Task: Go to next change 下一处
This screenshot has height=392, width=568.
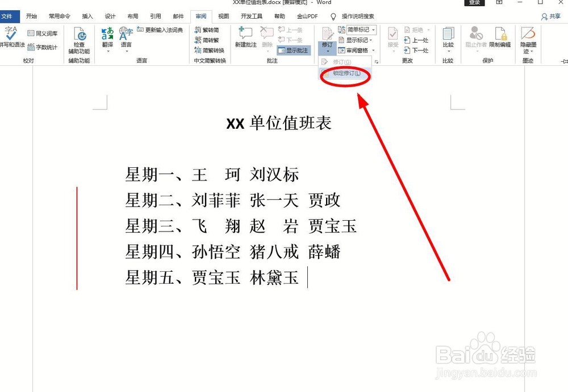Action: coord(416,50)
